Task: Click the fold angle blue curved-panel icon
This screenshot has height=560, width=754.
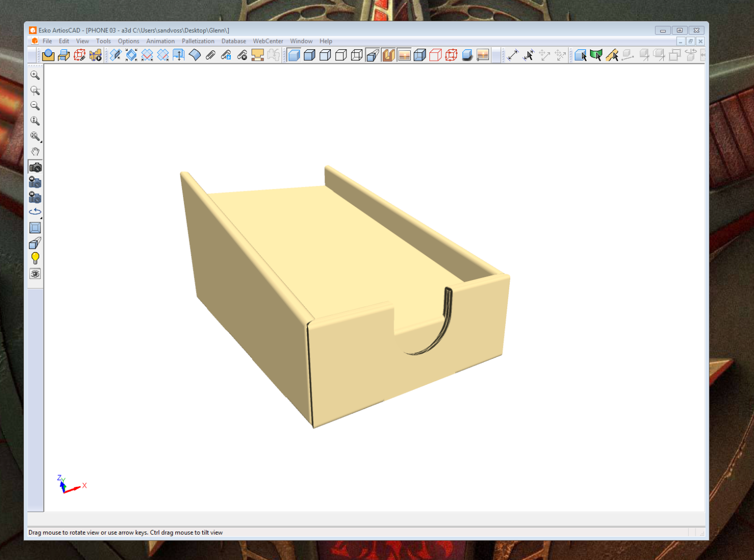Action: tap(194, 55)
